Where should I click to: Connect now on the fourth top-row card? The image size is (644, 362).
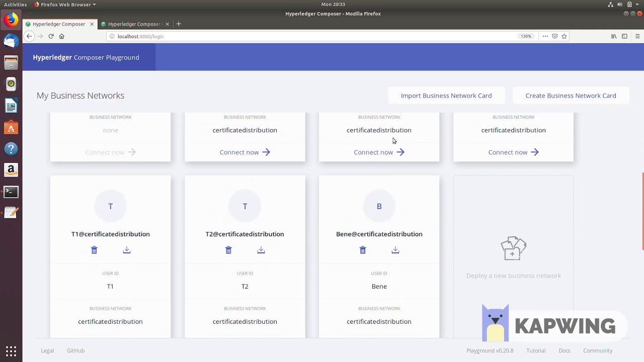514,152
